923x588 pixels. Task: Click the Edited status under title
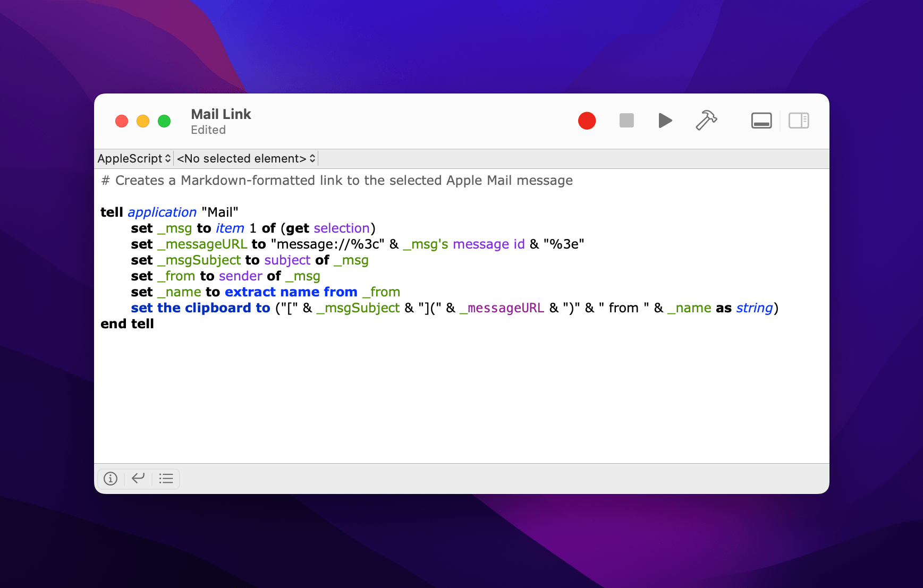pos(208,130)
